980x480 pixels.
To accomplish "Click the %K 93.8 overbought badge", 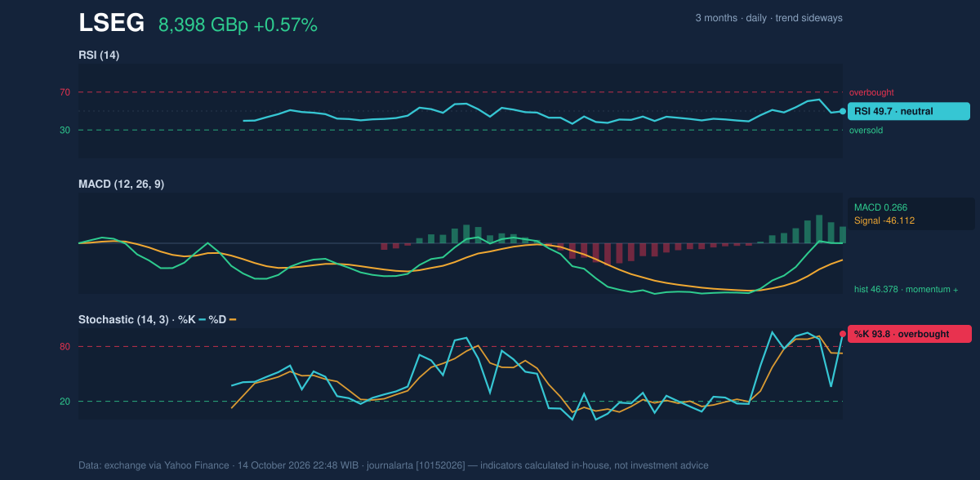I will [910, 334].
